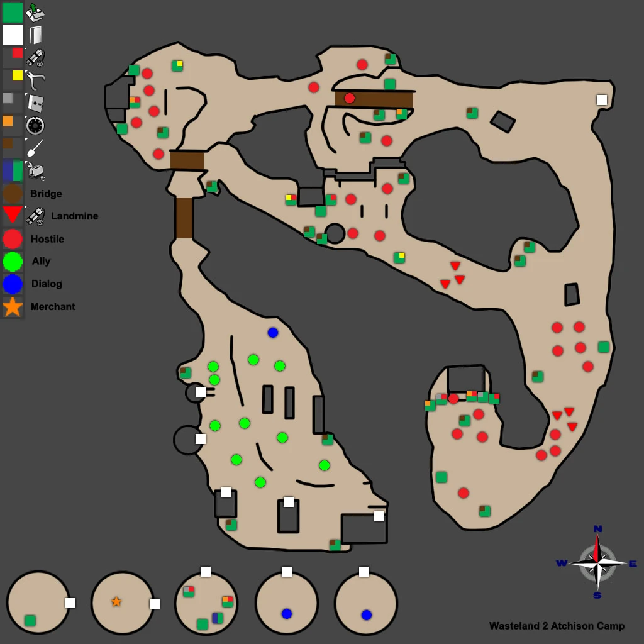This screenshot has height=644, width=644.
Task: Click the blue Dialog circle swatch
Action: pos(13,284)
